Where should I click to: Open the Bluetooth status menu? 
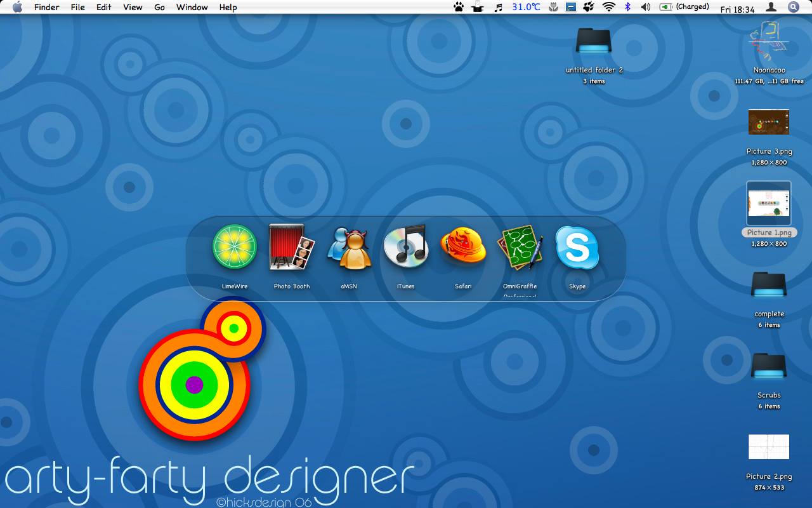point(628,7)
